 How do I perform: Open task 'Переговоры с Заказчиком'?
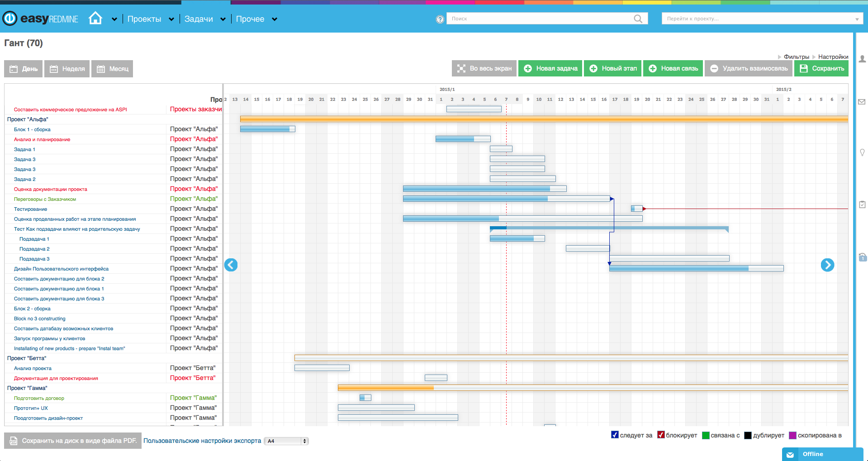(45, 199)
